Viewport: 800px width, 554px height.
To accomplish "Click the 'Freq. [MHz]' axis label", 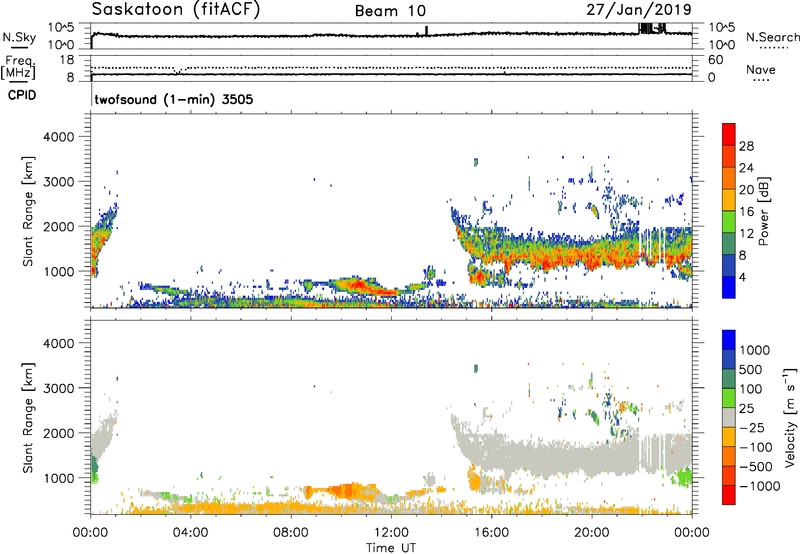I will pyautogui.click(x=18, y=67).
